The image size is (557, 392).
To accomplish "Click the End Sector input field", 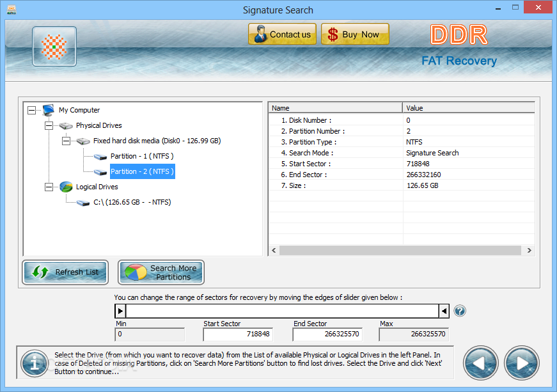I will [x=327, y=334].
